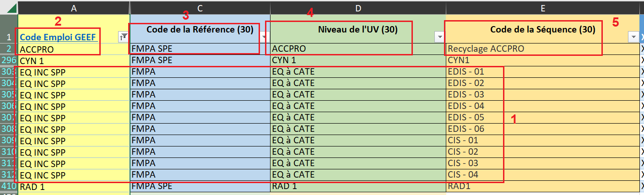
Task: Click the Code Emploi GEEF link
Action: coord(60,37)
